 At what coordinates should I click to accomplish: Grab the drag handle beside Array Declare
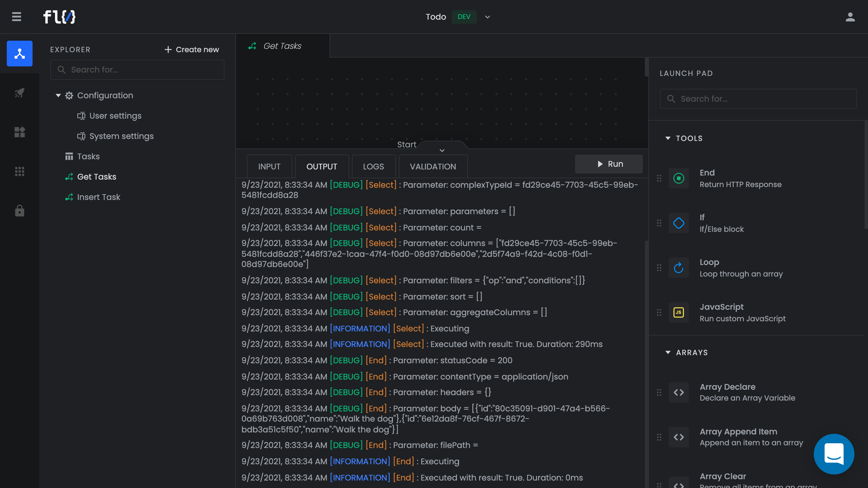tap(659, 392)
